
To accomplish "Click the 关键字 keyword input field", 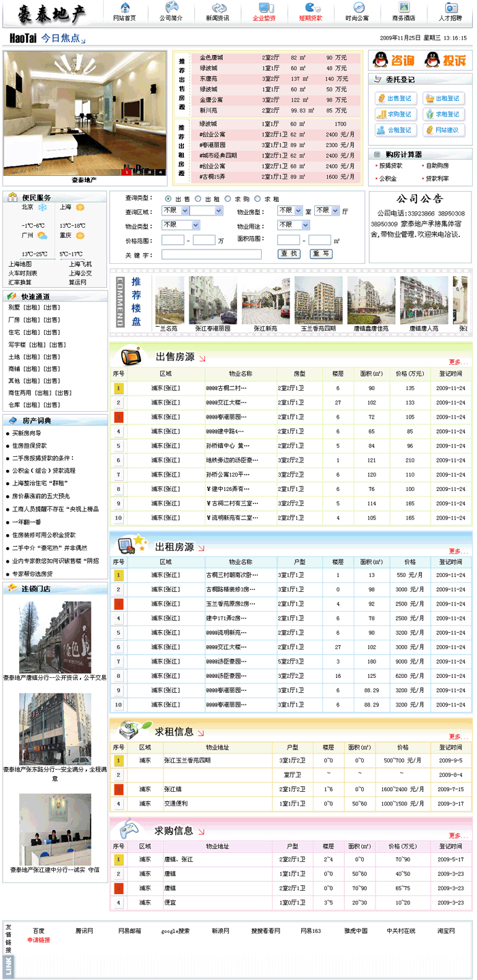I will coord(211,254).
